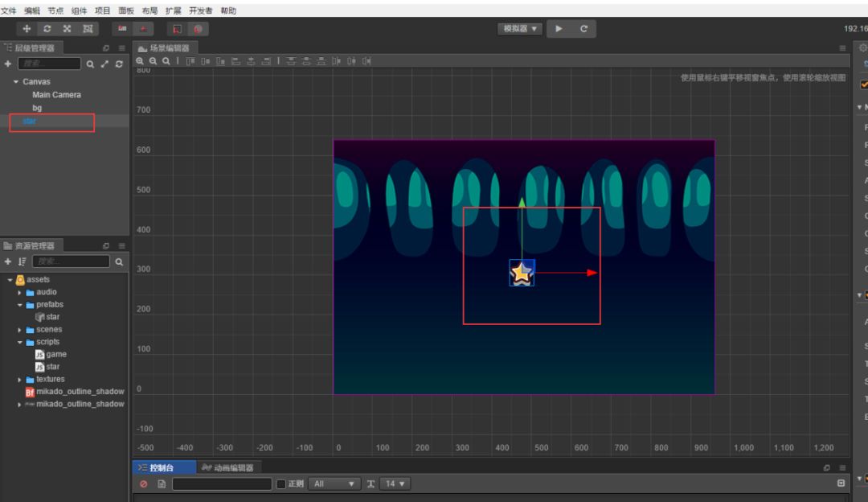Open the font size 14 dropdown
This screenshot has height=502, width=868.
tap(395, 483)
